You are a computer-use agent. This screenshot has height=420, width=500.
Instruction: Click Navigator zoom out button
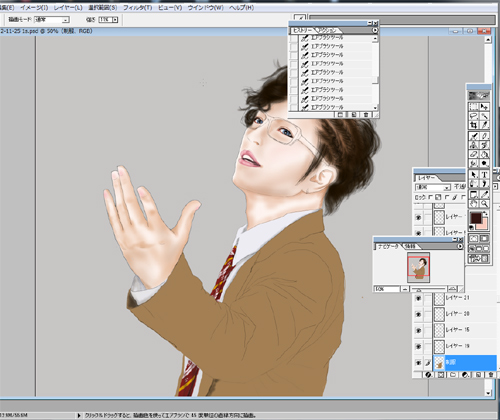(x=405, y=289)
